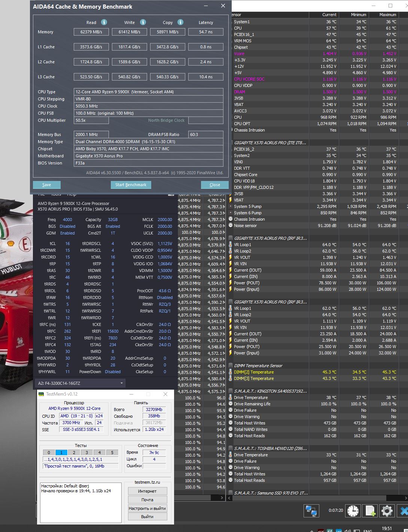The image size is (408, 532).
Task: Click the L3 Cache Write value 540.82 GB/s
Action: [x=129, y=77]
